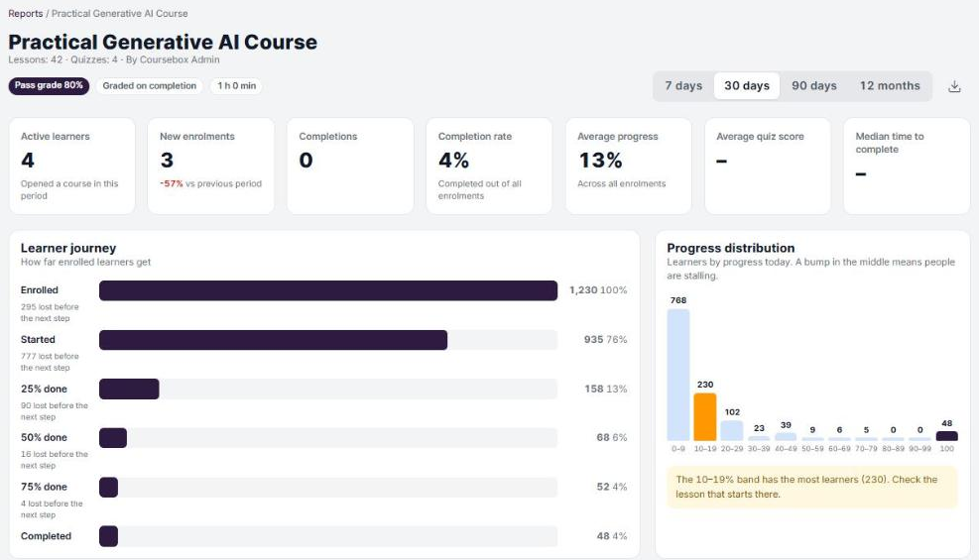Viewport: 979px width, 560px height.
Task: Click the 50% done funnel bar
Action: (113, 438)
